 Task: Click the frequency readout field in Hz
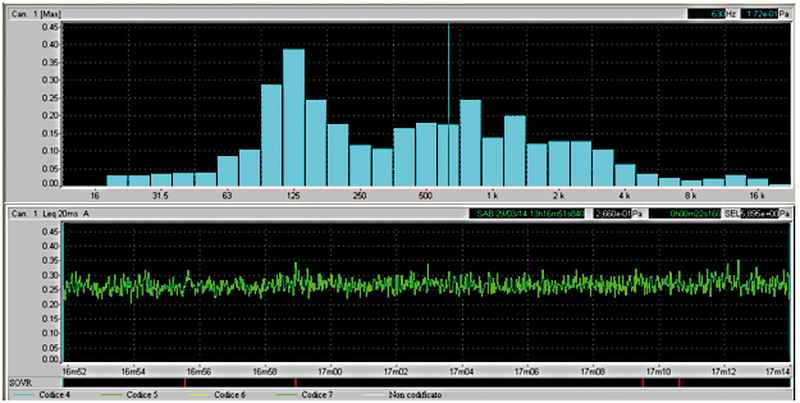(x=706, y=14)
